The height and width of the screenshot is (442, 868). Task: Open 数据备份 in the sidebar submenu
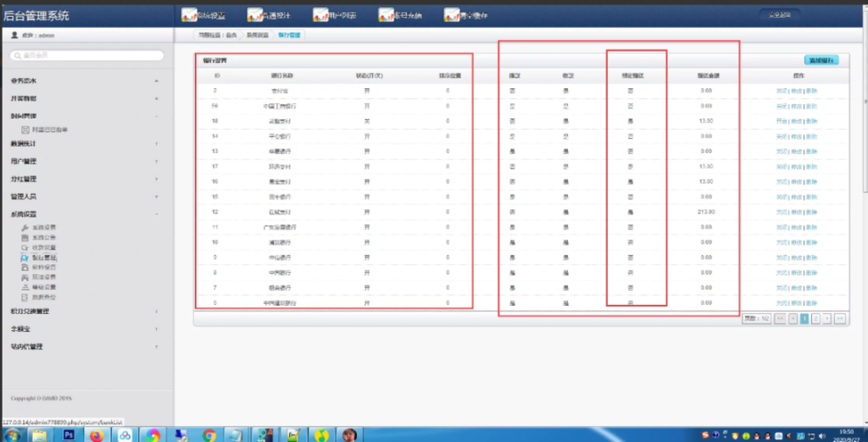44,297
